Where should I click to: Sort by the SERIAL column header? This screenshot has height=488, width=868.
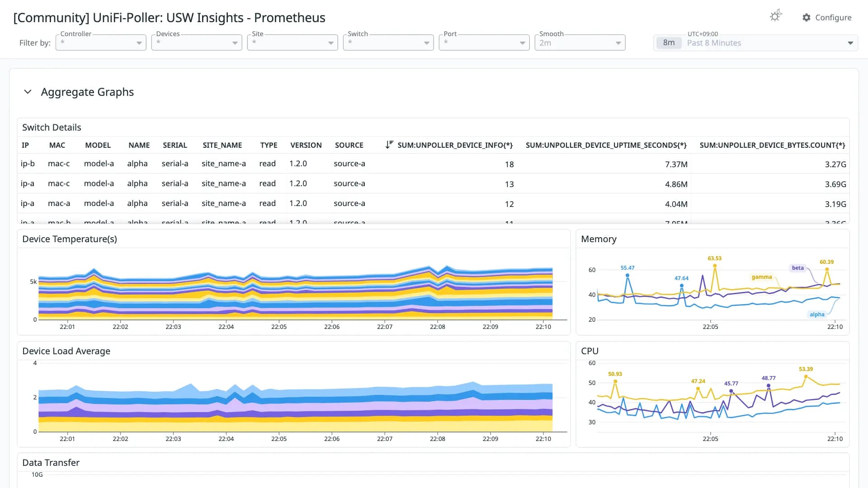coord(175,145)
